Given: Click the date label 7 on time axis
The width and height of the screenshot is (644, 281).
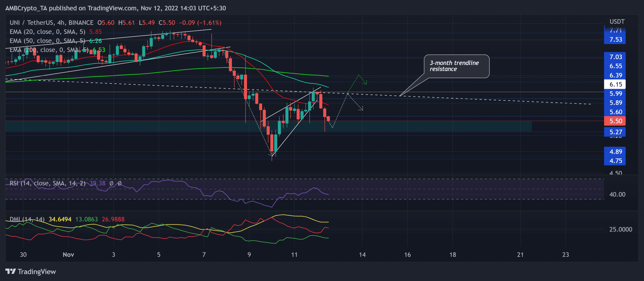Looking at the screenshot, I should pyautogui.click(x=204, y=255).
